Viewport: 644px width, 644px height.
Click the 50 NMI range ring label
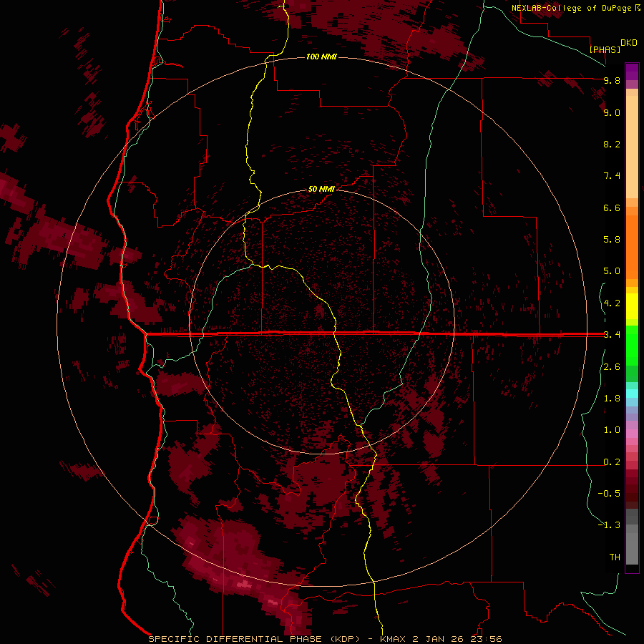click(x=321, y=189)
